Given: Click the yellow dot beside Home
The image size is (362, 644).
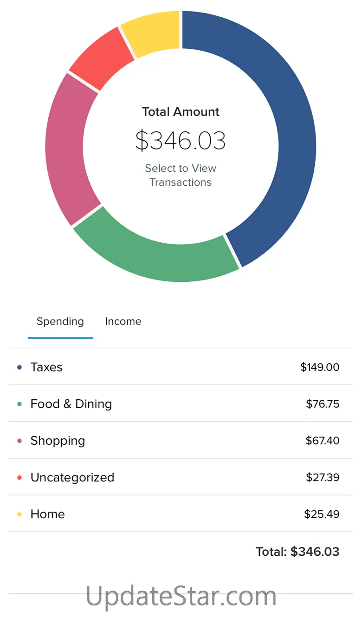Looking at the screenshot, I should (19, 514).
